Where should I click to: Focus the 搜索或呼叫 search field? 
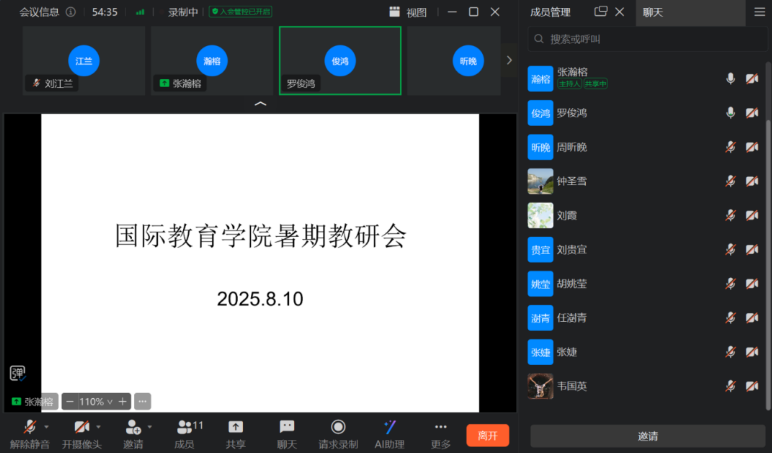pos(647,39)
